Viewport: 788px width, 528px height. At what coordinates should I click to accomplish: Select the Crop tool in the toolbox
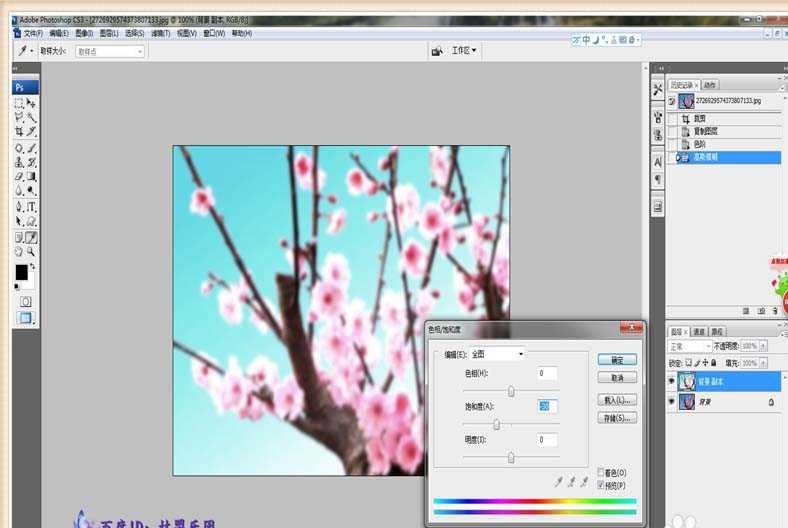pos(19,131)
